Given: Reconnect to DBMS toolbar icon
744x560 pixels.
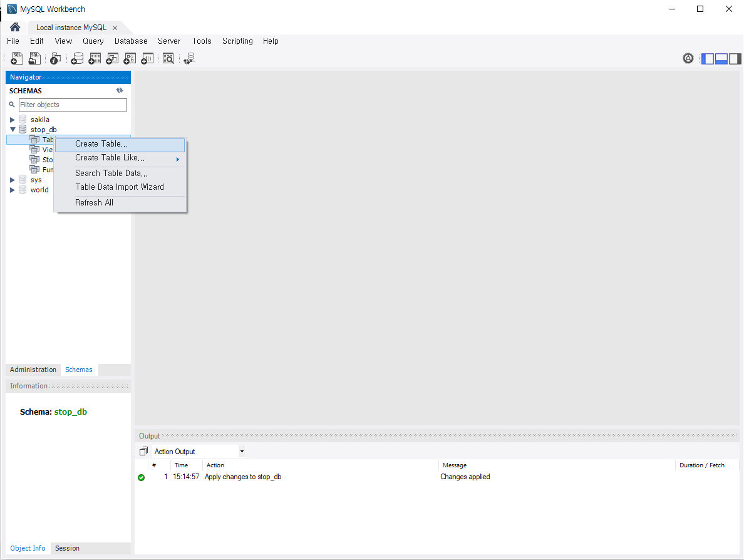Looking at the screenshot, I should tap(189, 58).
